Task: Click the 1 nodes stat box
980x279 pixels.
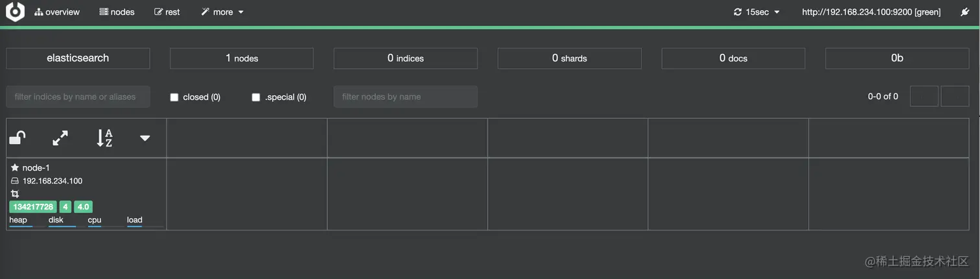Action: [x=242, y=58]
